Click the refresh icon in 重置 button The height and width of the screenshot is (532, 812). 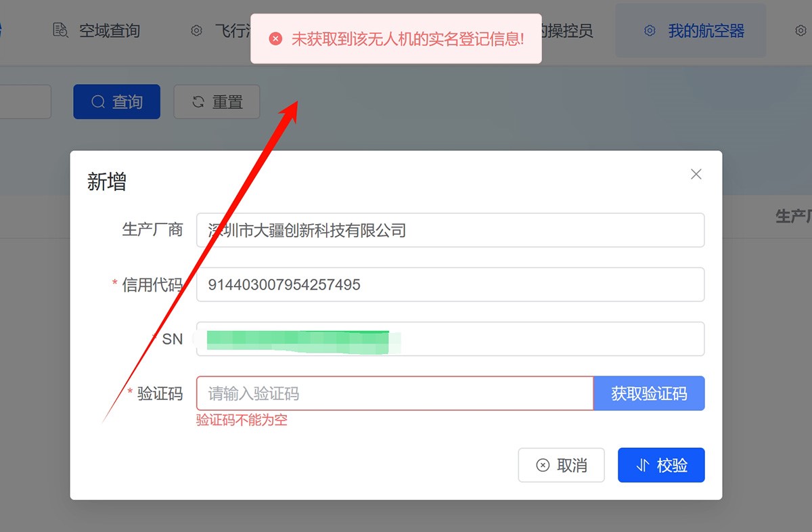(198, 102)
